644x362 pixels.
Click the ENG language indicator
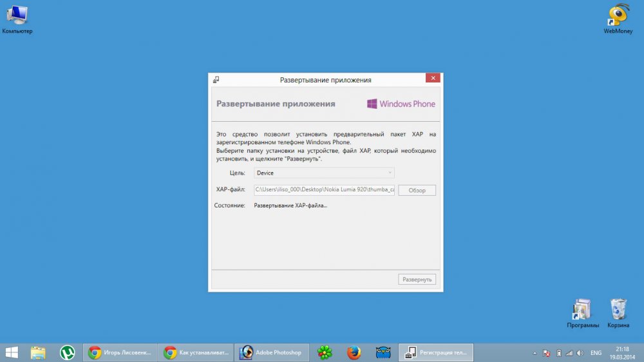[596, 353]
